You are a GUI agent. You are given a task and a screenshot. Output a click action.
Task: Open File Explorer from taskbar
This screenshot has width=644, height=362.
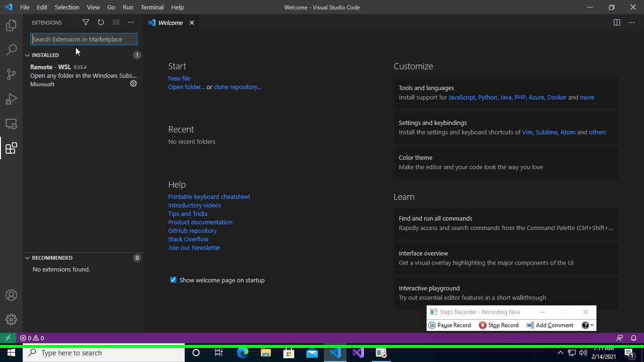point(265,353)
